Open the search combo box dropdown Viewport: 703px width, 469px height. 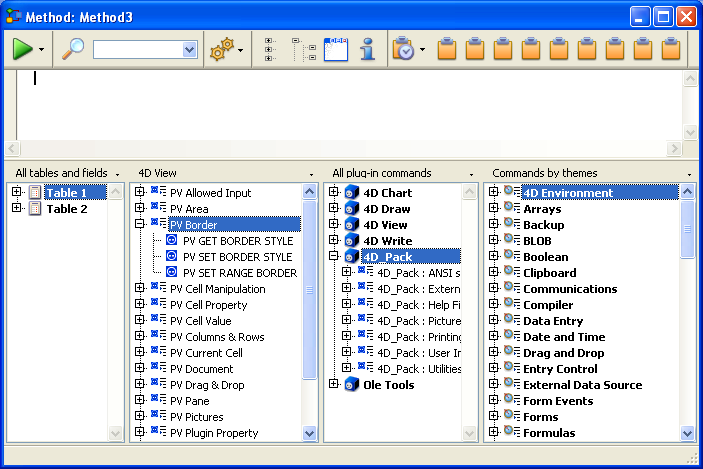point(189,49)
